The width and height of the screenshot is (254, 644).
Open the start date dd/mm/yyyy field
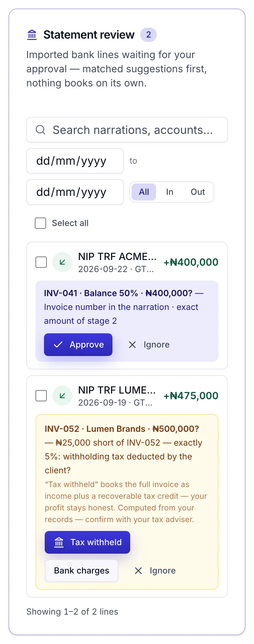point(75,161)
